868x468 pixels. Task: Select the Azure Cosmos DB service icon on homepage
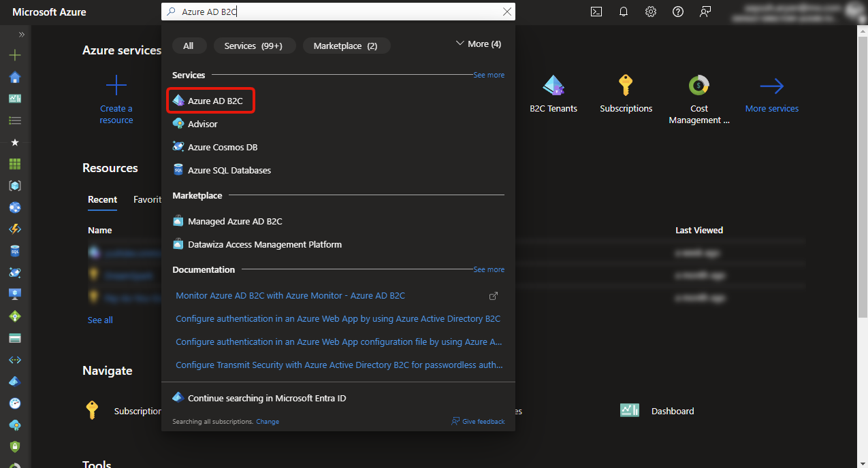pyautogui.click(x=178, y=146)
